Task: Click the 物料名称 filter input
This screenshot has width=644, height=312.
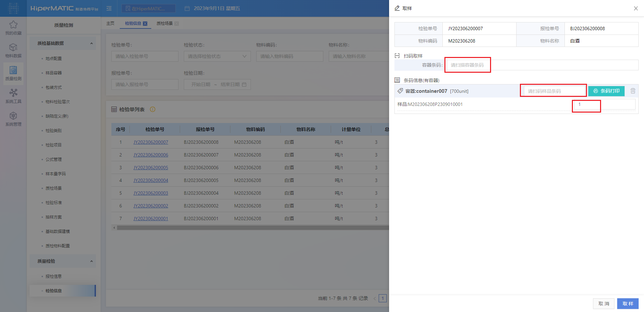Action: [x=359, y=56]
